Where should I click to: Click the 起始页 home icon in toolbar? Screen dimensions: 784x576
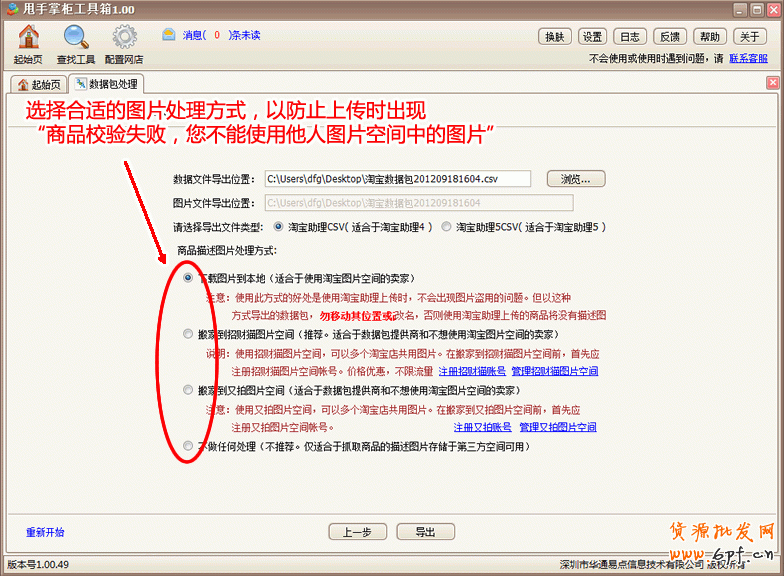(x=28, y=38)
